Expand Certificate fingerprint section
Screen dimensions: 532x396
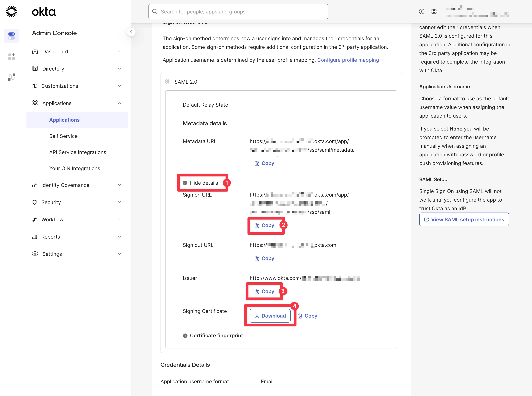213,336
